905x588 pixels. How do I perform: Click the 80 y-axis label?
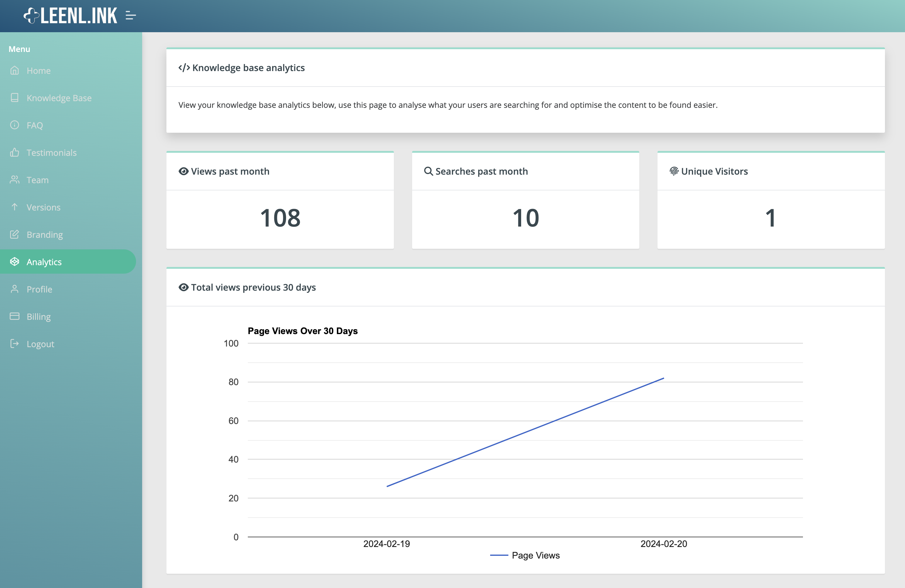click(x=233, y=382)
